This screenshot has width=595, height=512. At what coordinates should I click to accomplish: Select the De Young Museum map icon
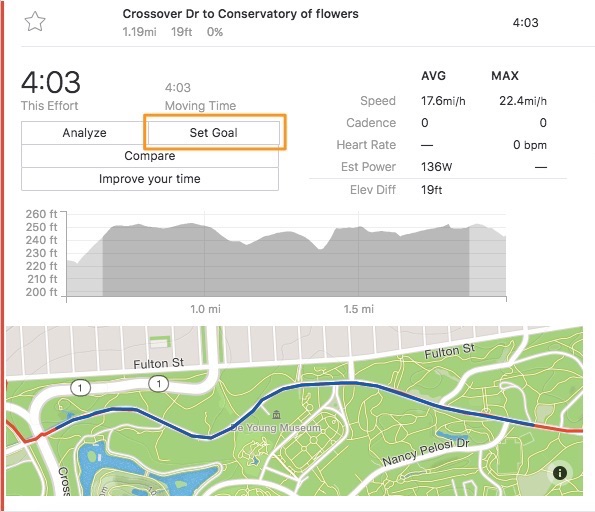pos(277,415)
